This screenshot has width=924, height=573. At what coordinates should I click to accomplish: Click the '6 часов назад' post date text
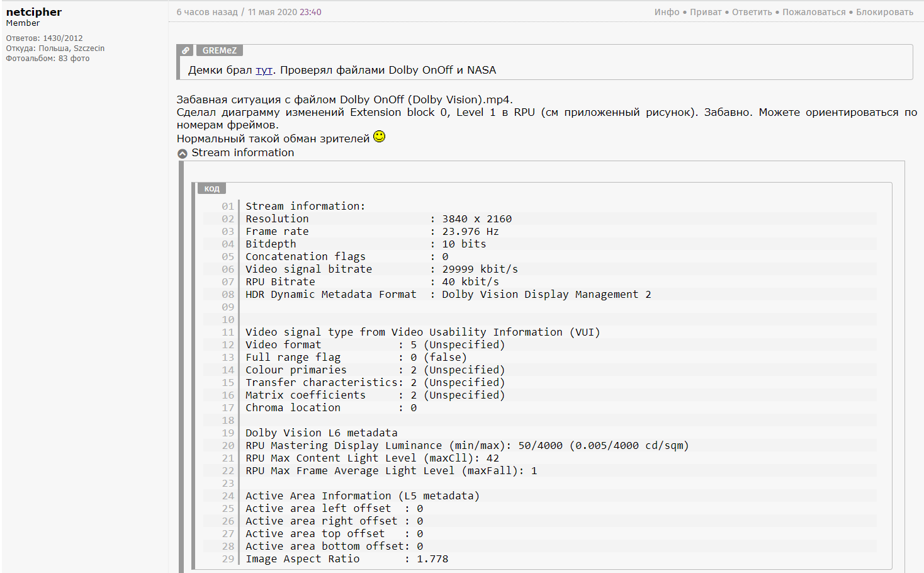206,12
